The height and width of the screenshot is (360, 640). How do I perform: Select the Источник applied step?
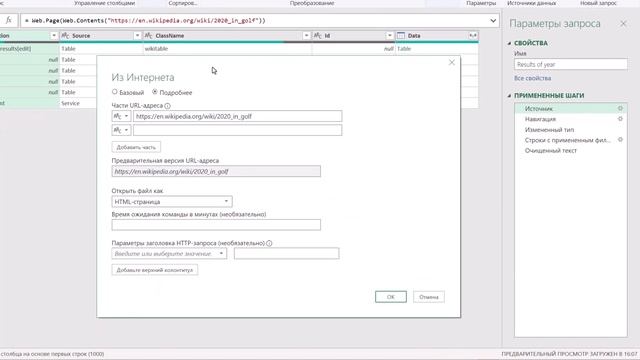(571, 109)
